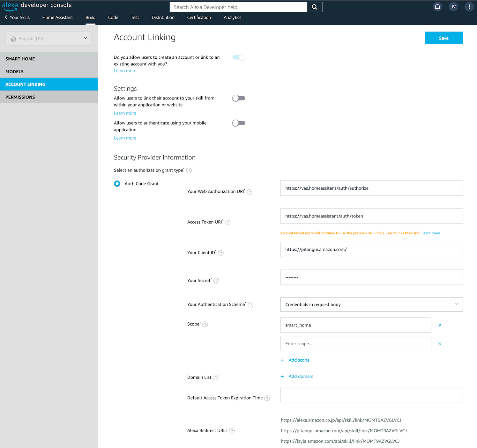The image size is (477, 448).
Task: Select the Auth Code Grant radio button
Action: click(x=117, y=184)
